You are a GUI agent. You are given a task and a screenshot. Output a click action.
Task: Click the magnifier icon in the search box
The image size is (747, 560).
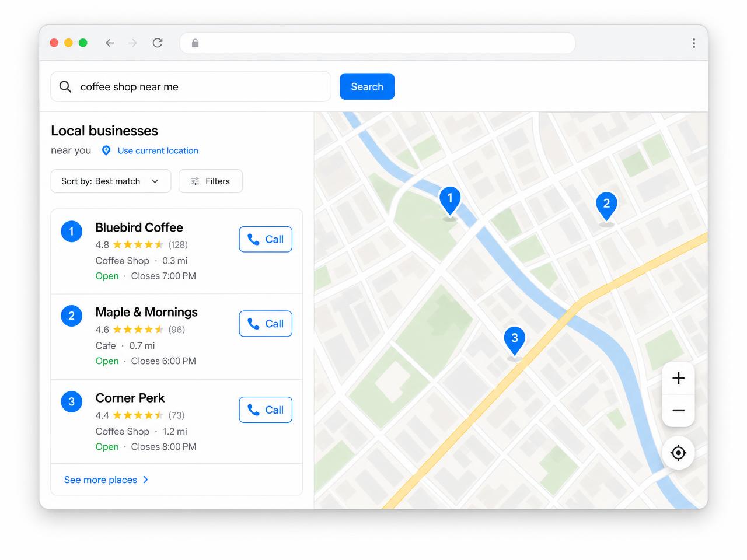point(65,87)
